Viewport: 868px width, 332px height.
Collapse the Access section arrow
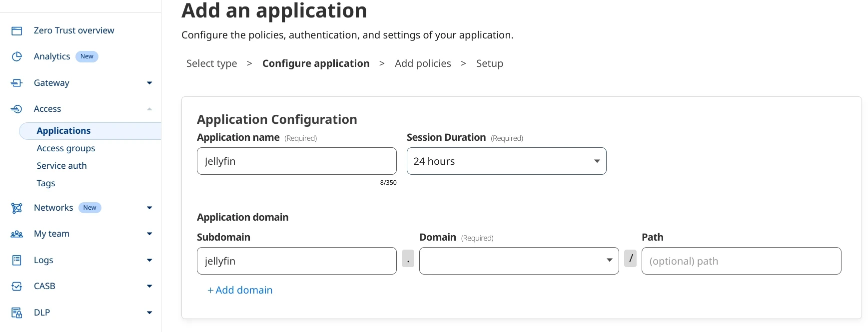tap(149, 109)
